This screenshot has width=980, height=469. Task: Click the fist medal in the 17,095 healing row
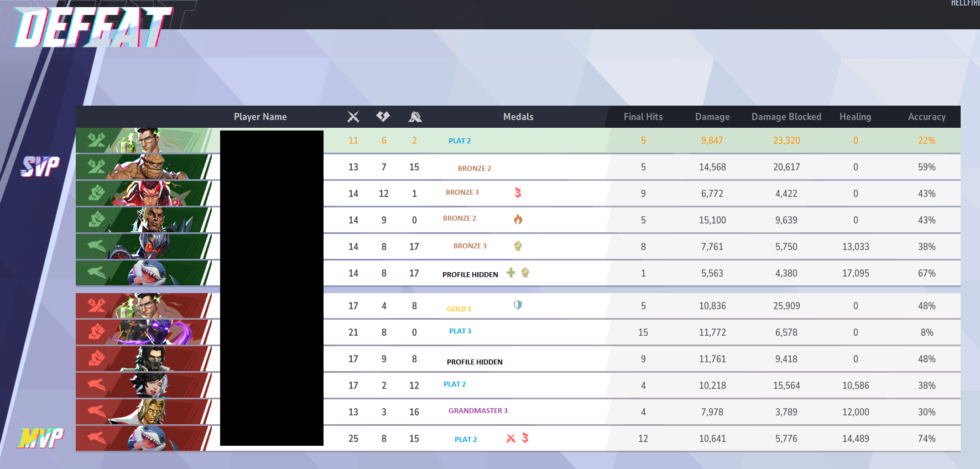coord(525,272)
